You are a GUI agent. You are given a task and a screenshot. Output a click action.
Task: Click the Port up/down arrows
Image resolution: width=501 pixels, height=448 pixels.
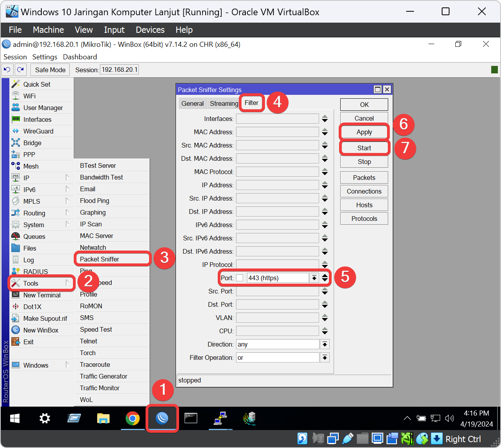(325, 278)
